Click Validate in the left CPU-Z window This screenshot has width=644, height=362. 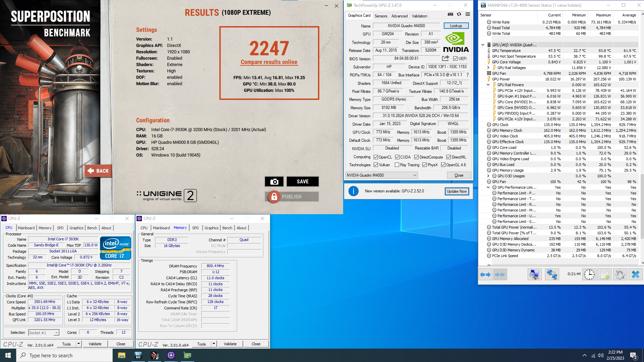click(95, 344)
